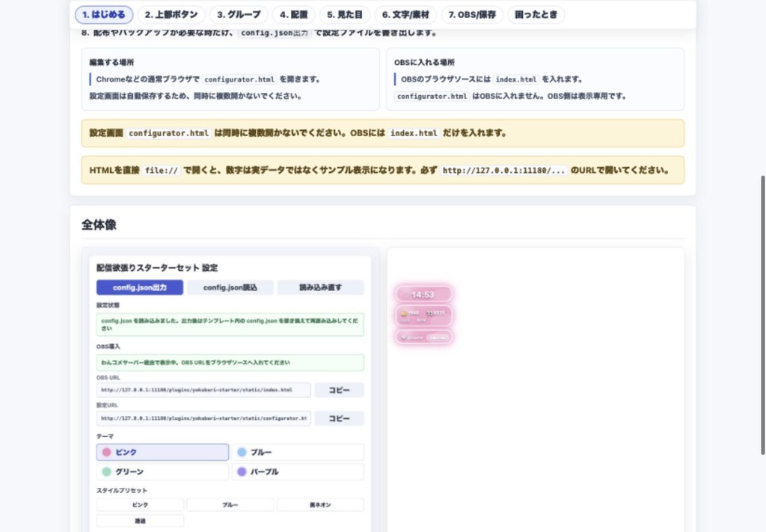Click the purple color dot in the テーマ list
Screen dimensions: 766x532
point(242,471)
